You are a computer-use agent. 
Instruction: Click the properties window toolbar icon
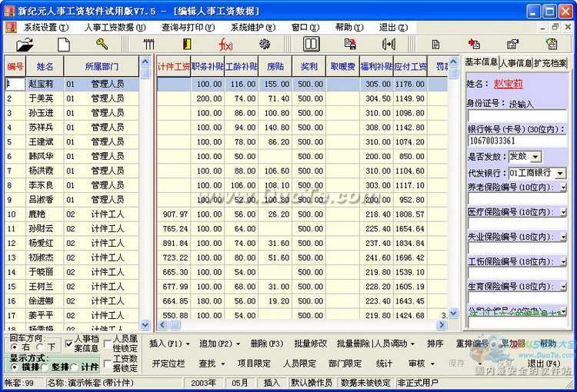pos(512,45)
